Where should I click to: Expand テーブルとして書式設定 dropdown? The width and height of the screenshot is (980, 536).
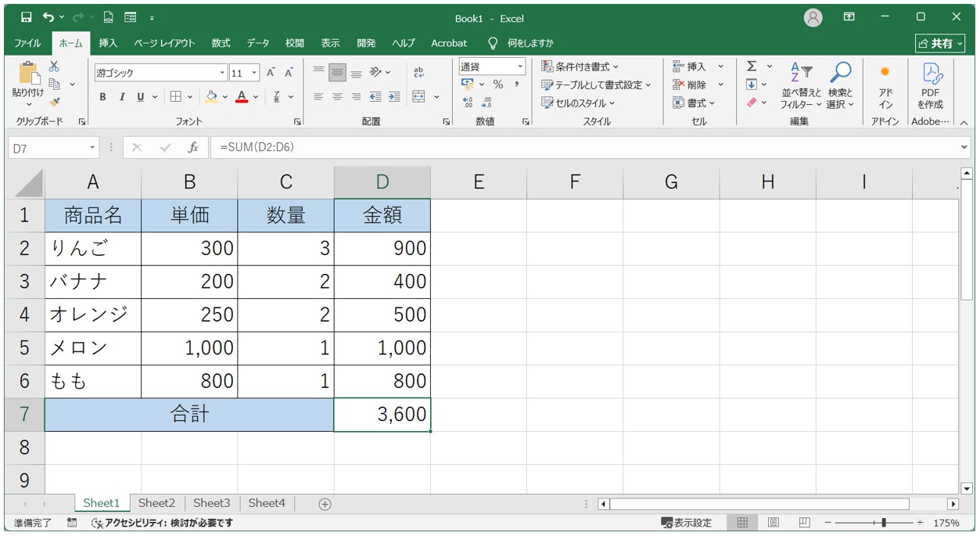click(648, 85)
